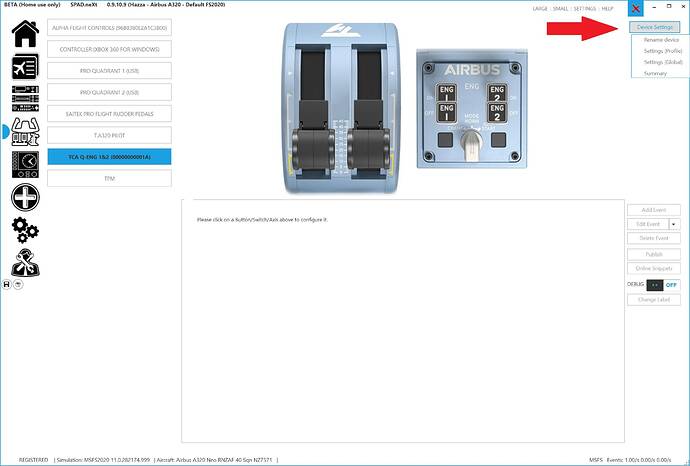Open the stacked panels icon in sidebar
Screen dimensions: 690x466
[25, 99]
